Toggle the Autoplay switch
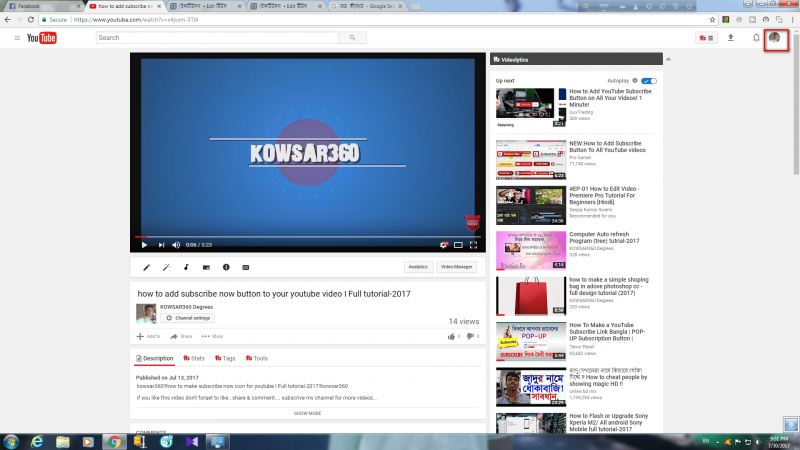The width and height of the screenshot is (800, 450). point(649,81)
